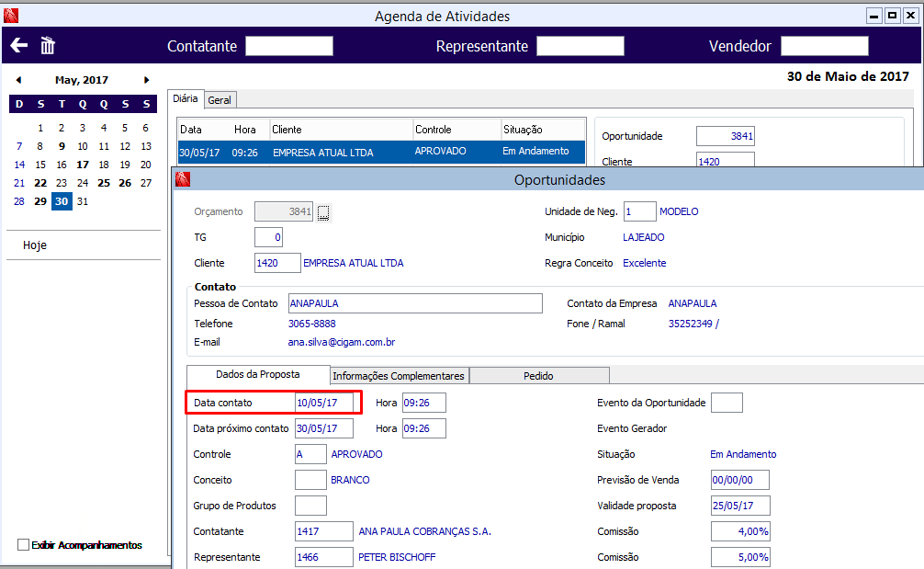Click the Vendedor filter field in header

(x=825, y=46)
